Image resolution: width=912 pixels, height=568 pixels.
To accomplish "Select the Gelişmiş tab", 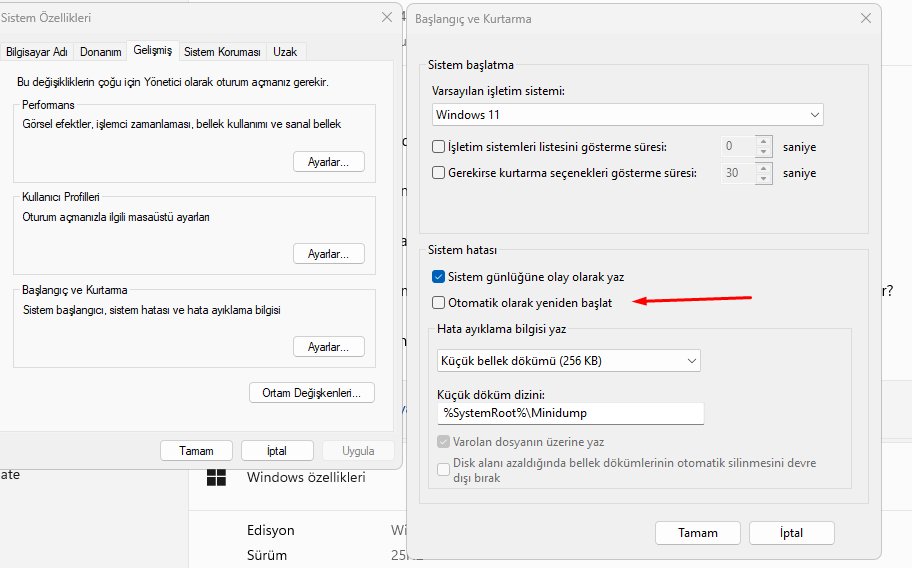I will pos(152,51).
